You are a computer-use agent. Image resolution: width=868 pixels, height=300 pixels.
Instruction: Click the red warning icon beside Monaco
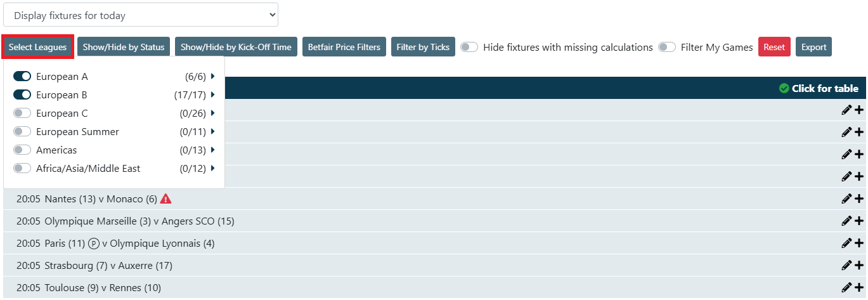click(165, 199)
